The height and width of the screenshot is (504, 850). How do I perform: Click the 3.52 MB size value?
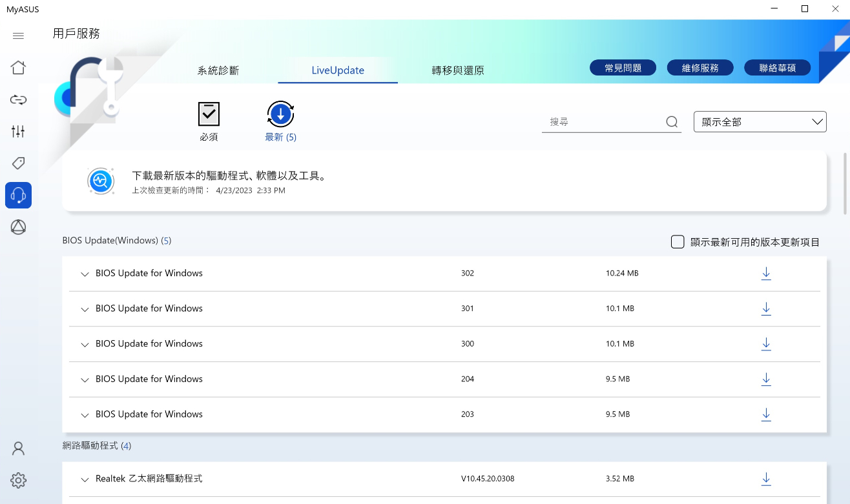click(620, 479)
